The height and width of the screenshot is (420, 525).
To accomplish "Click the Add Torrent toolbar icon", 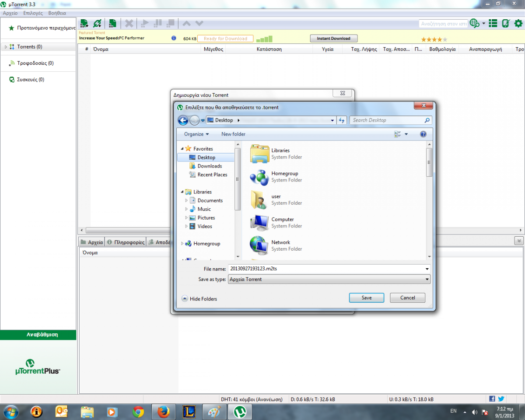I will (84, 23).
